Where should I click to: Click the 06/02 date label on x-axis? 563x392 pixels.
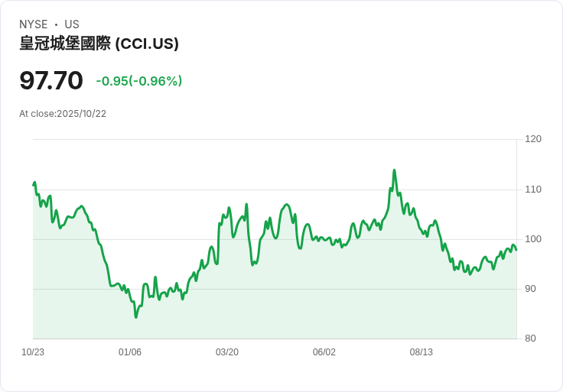[x=324, y=352]
